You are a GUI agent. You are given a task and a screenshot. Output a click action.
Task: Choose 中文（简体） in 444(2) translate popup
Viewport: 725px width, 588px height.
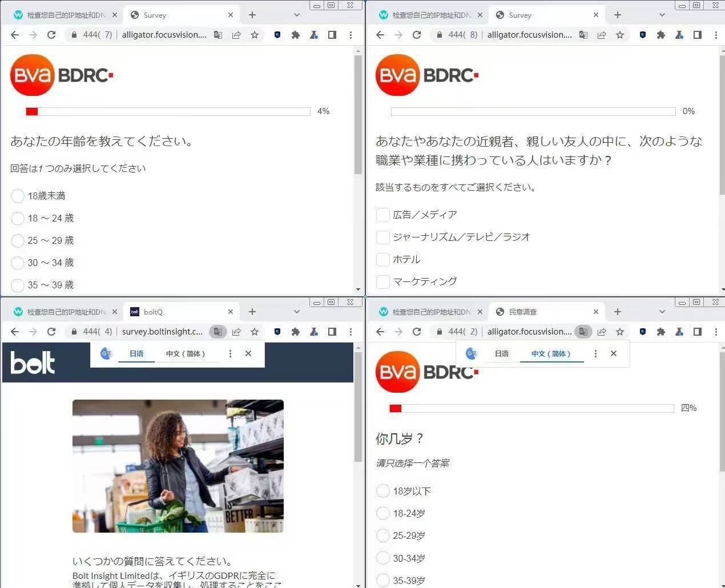point(551,353)
